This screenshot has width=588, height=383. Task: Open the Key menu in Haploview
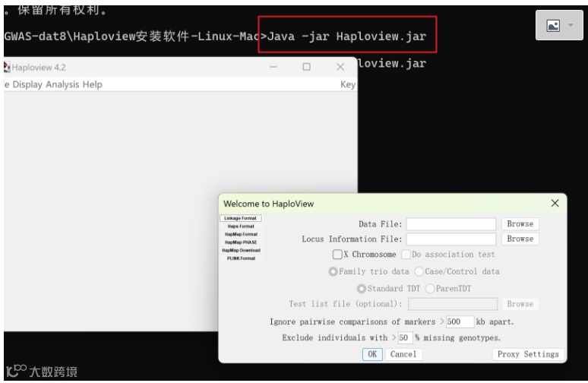pyautogui.click(x=348, y=84)
